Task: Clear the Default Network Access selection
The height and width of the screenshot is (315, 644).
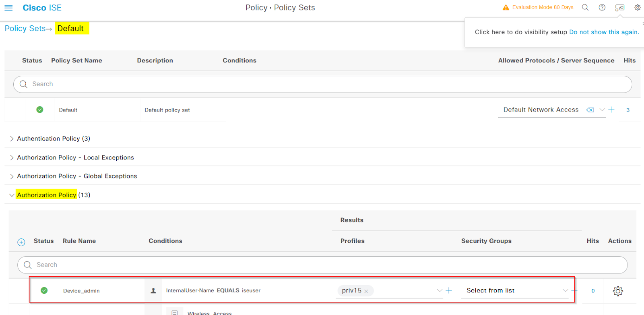Action: (590, 110)
